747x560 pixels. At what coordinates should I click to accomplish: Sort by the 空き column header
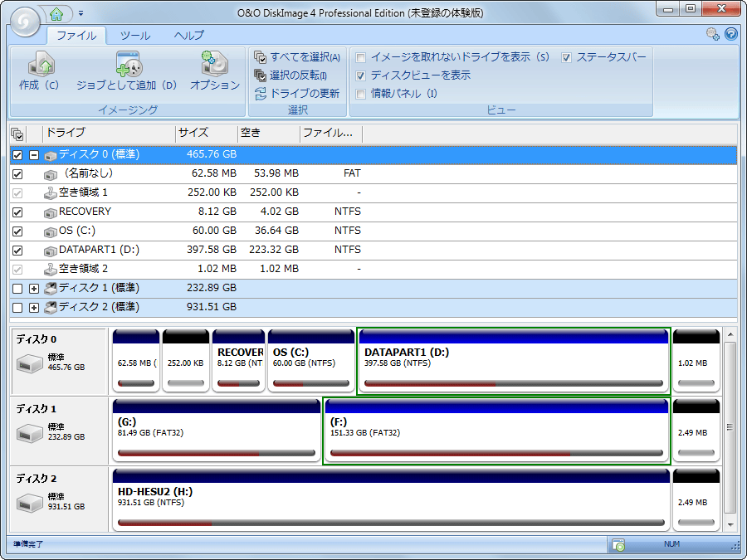[x=269, y=134]
